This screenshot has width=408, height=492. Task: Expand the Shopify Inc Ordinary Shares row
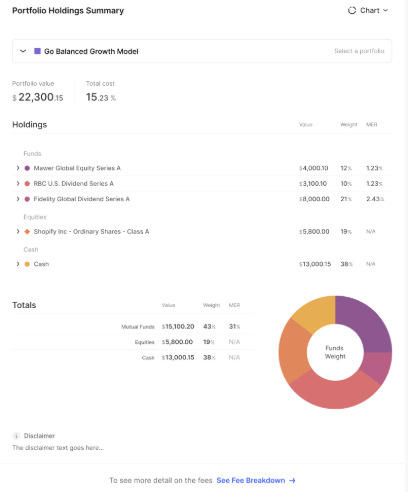(x=18, y=231)
